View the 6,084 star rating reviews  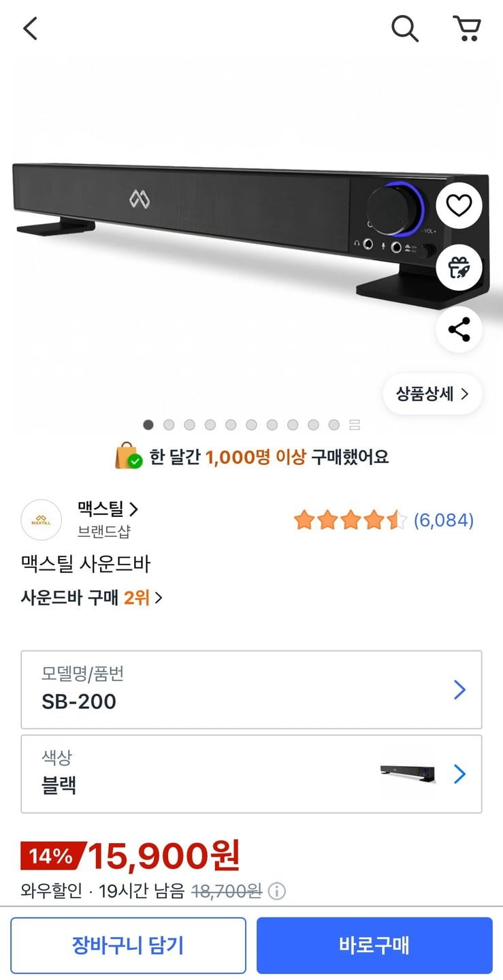pos(384,521)
